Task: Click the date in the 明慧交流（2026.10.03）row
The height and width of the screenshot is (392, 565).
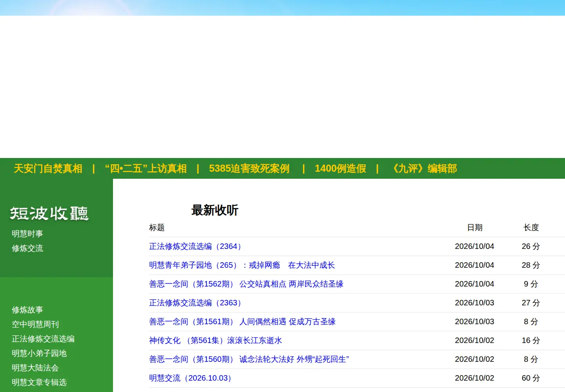Action: (x=474, y=378)
